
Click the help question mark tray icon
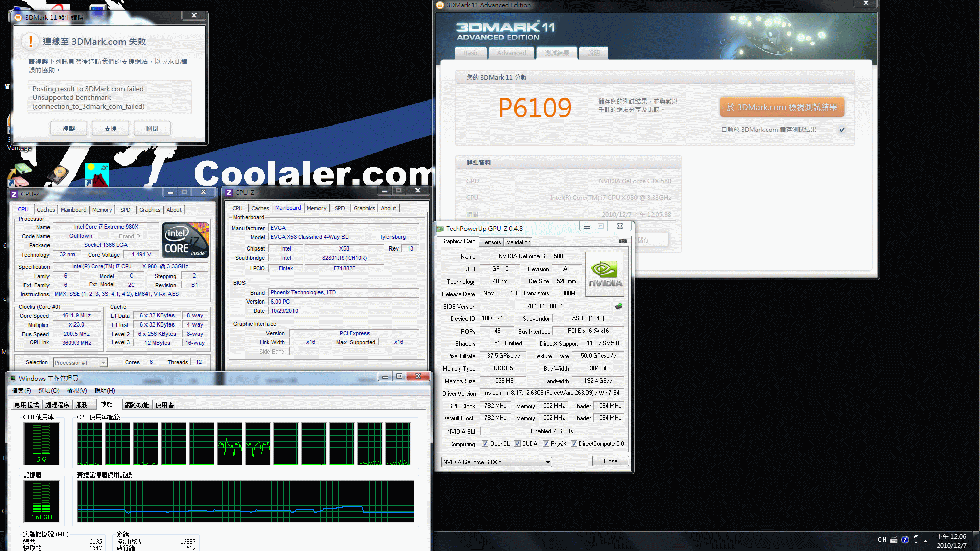905,540
